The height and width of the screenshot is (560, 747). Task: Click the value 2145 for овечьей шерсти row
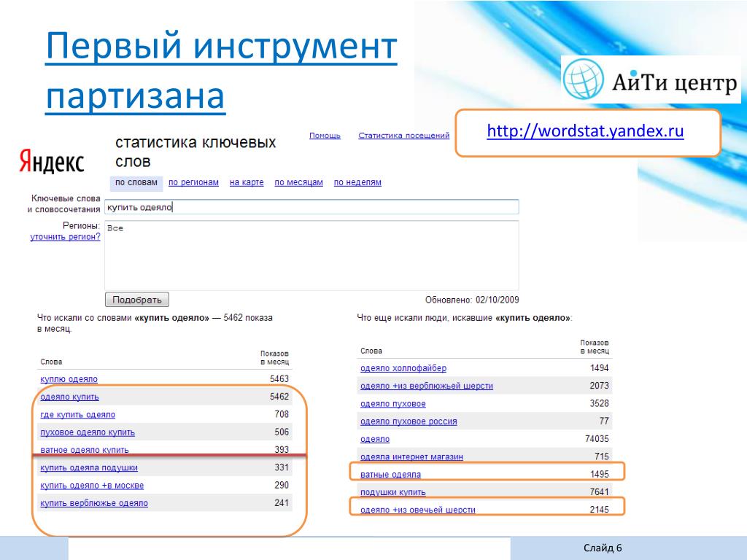click(600, 510)
